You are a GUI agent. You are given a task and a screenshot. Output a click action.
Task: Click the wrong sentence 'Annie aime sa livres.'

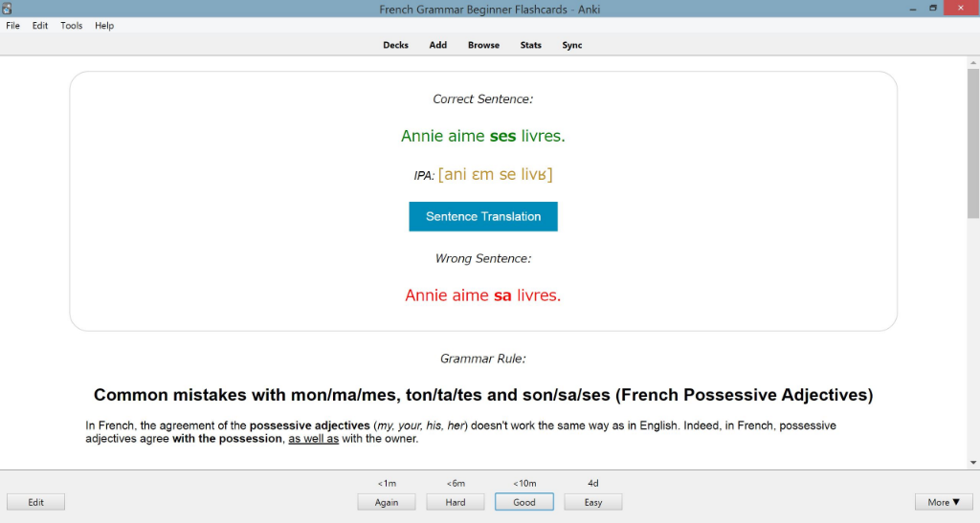click(x=483, y=295)
